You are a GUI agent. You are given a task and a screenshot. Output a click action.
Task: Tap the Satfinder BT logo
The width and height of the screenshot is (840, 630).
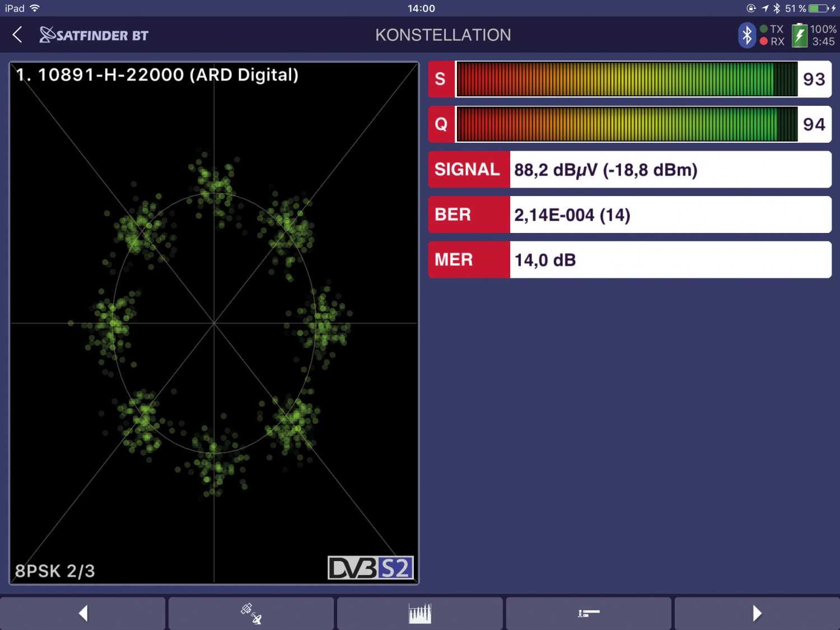click(x=94, y=35)
